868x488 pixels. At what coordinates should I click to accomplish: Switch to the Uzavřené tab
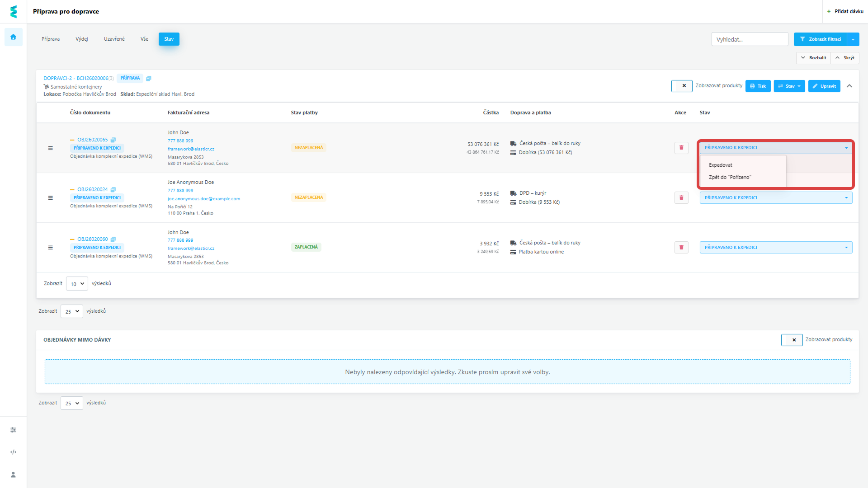click(x=114, y=39)
